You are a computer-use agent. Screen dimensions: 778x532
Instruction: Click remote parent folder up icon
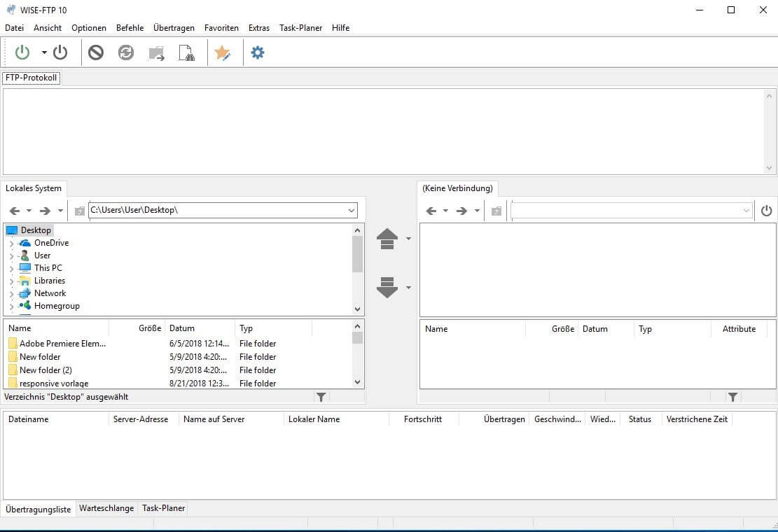click(x=496, y=211)
